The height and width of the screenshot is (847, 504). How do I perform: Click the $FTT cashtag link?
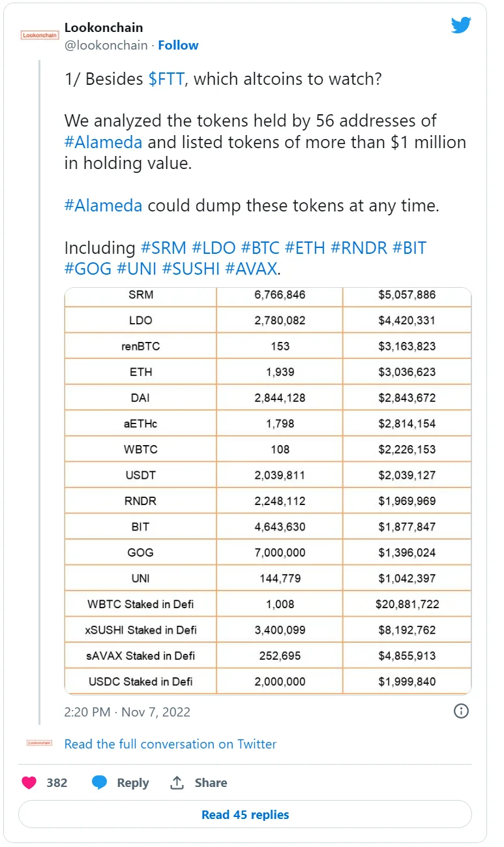pyautogui.click(x=168, y=79)
